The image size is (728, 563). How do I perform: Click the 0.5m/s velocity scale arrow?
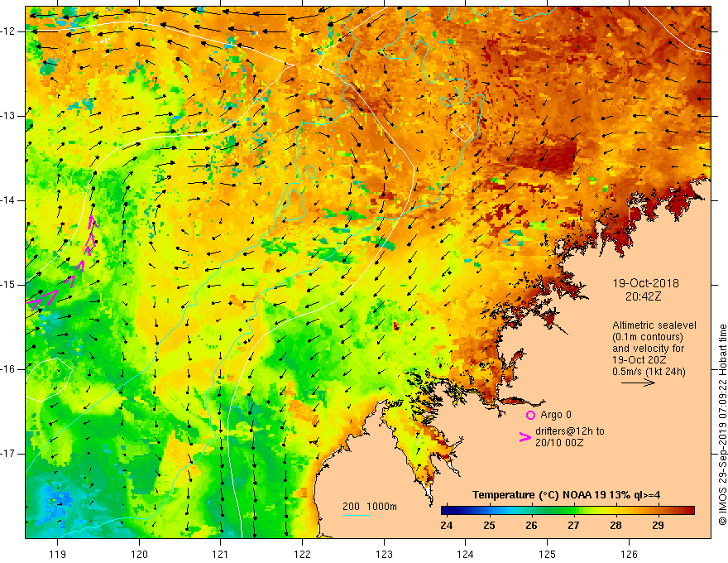(638, 383)
